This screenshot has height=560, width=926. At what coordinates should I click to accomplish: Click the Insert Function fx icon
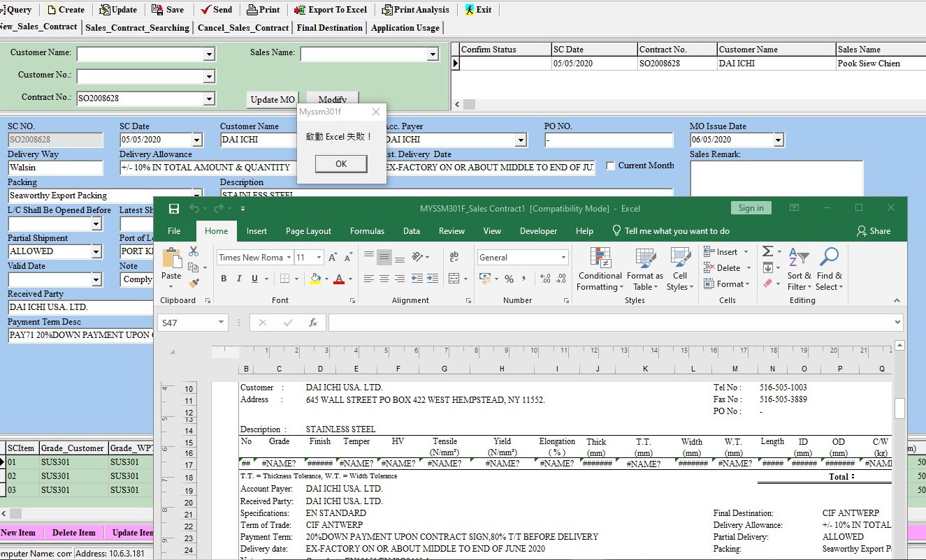pyautogui.click(x=313, y=323)
